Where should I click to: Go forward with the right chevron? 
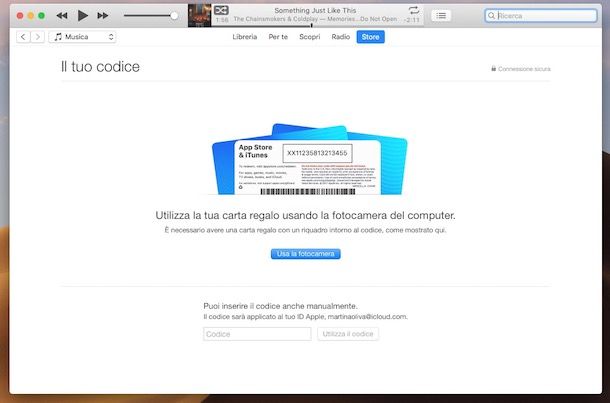point(37,37)
